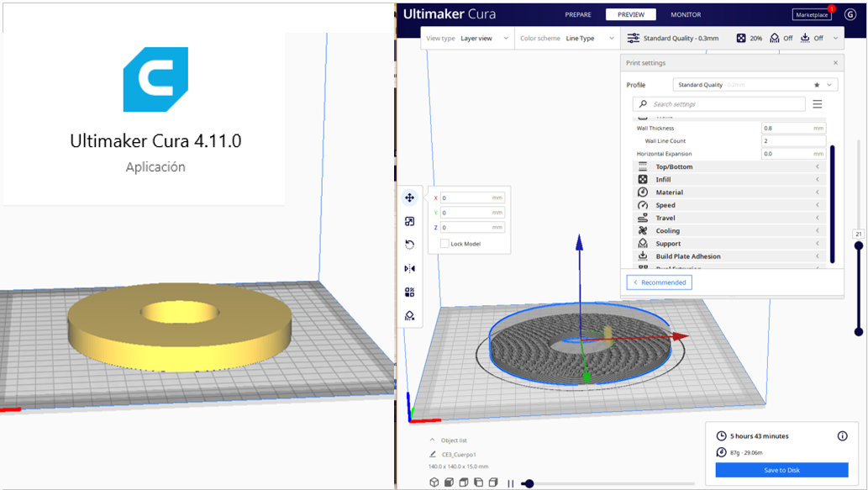Click the pencil icon beside CE3_Cuerpo1
The width and height of the screenshot is (868, 490).
tap(433, 454)
